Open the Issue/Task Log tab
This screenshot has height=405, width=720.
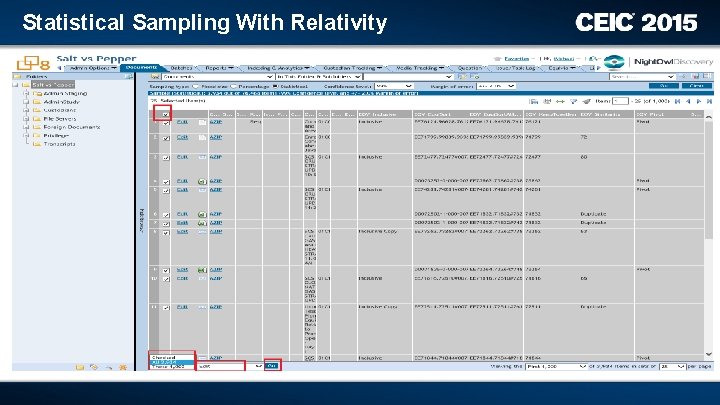click(x=516, y=68)
